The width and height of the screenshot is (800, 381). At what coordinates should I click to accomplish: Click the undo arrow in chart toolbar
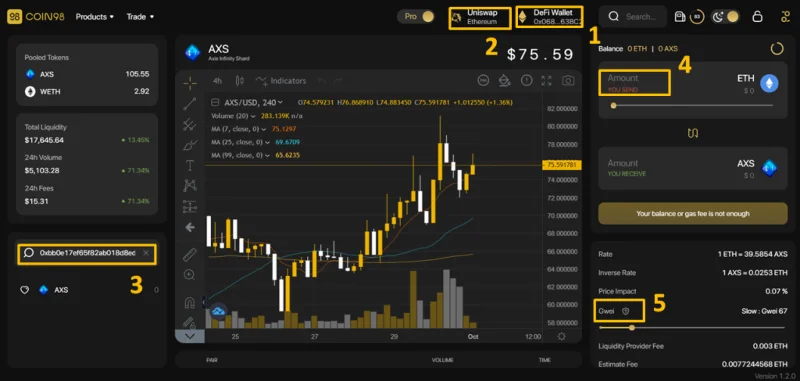pos(321,81)
